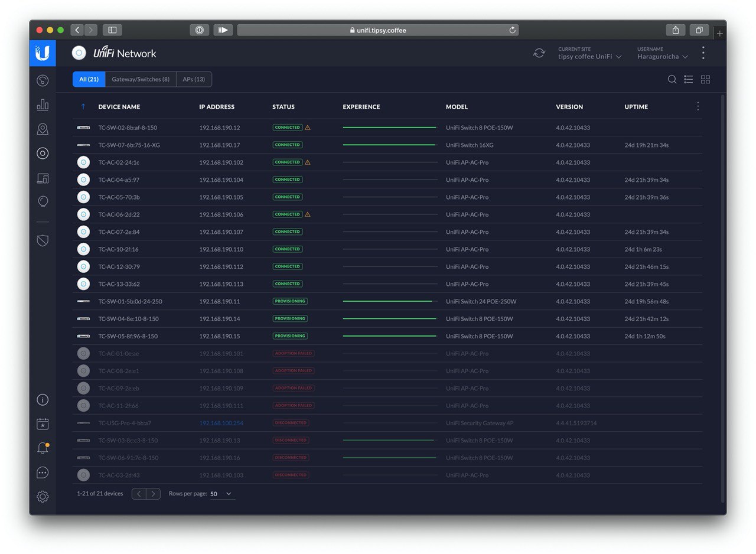
Task: Click the warning icon for TC-AC-06-2d:22
Action: [308, 214]
